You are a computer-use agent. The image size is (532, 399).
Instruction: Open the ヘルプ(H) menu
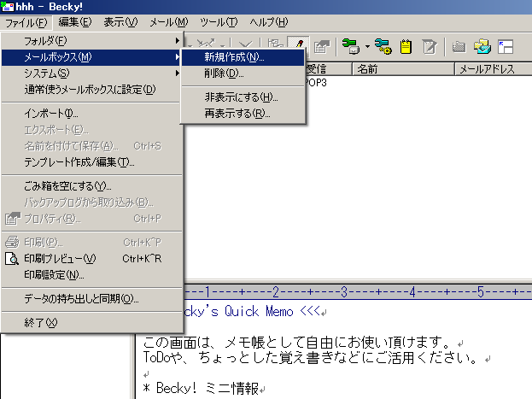269,22
